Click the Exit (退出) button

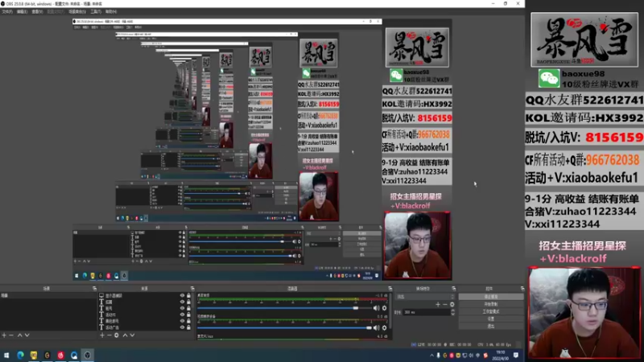pos(491,327)
